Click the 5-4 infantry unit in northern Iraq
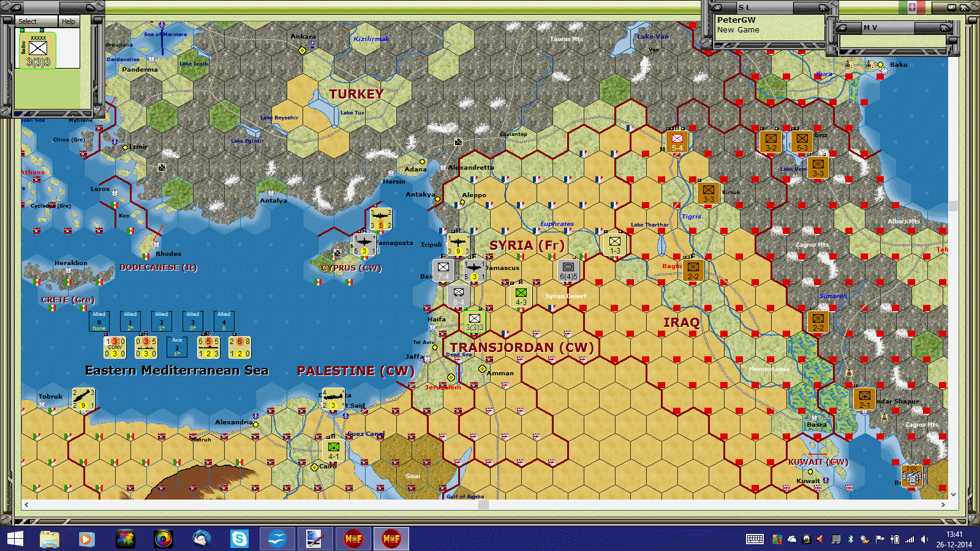The image size is (980, 551). pyautogui.click(x=677, y=142)
